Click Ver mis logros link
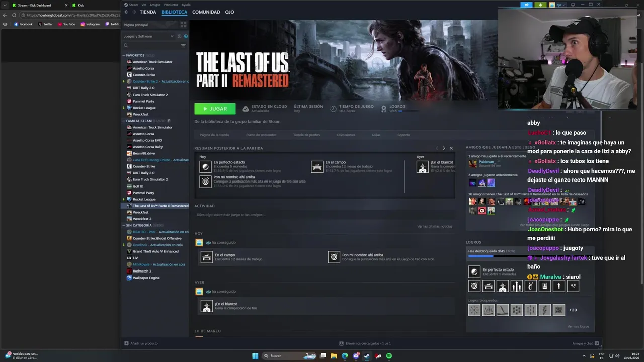Screen dimensions: 644x362 (578, 327)
